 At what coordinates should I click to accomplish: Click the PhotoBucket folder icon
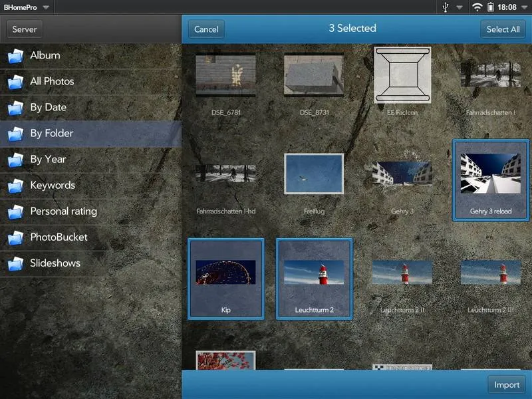(15, 237)
